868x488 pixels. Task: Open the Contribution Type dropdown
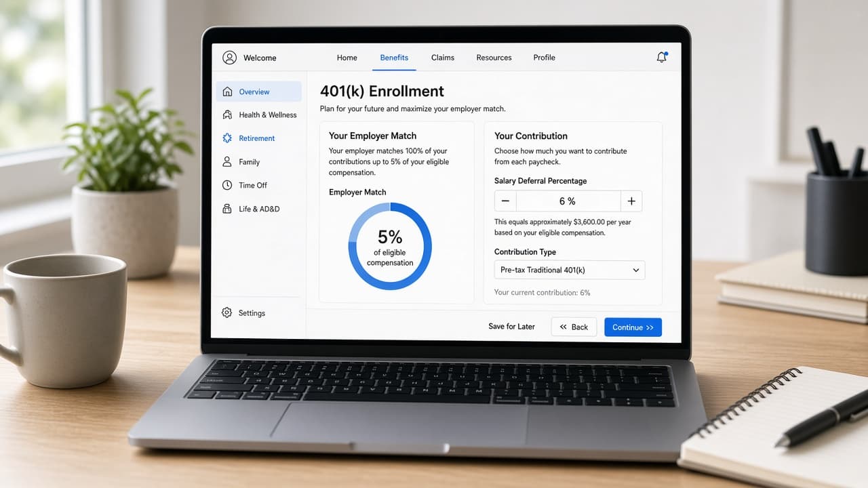[570, 270]
